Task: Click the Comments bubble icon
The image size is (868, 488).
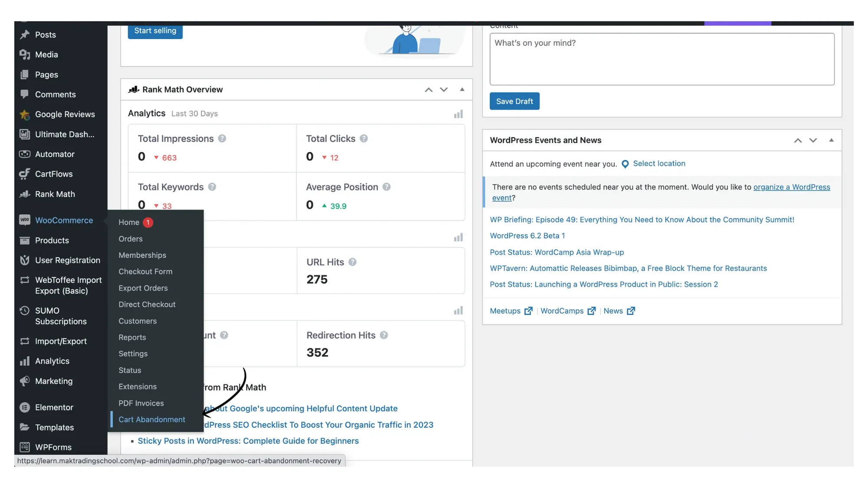Action: [25, 94]
